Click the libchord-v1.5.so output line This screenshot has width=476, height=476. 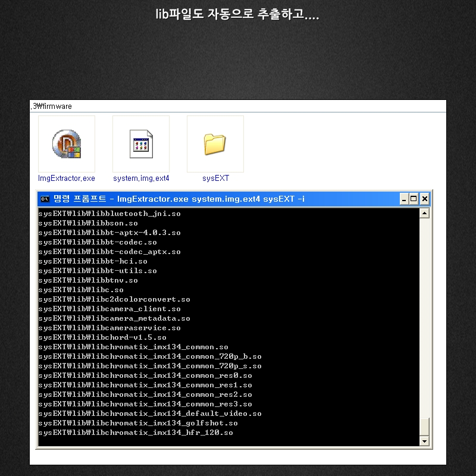coord(102,337)
